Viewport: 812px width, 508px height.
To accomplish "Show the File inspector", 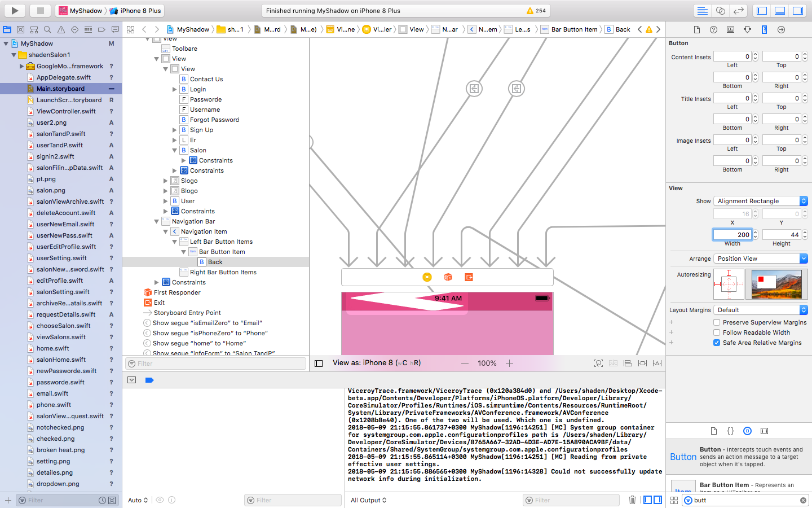I will point(697,29).
